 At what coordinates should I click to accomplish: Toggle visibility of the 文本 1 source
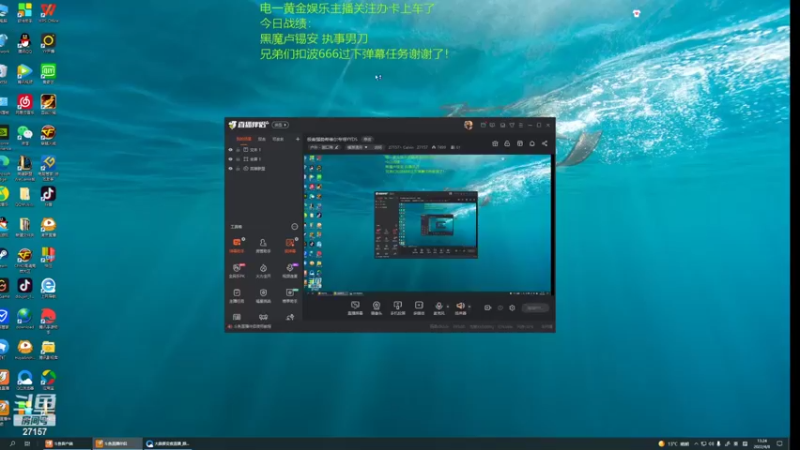coord(230,150)
